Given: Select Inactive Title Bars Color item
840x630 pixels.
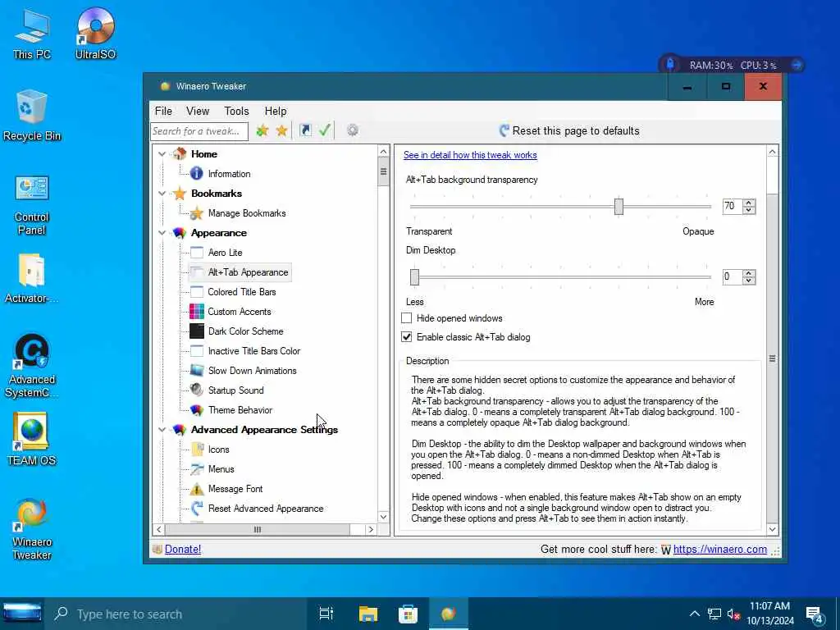Looking at the screenshot, I should (254, 351).
